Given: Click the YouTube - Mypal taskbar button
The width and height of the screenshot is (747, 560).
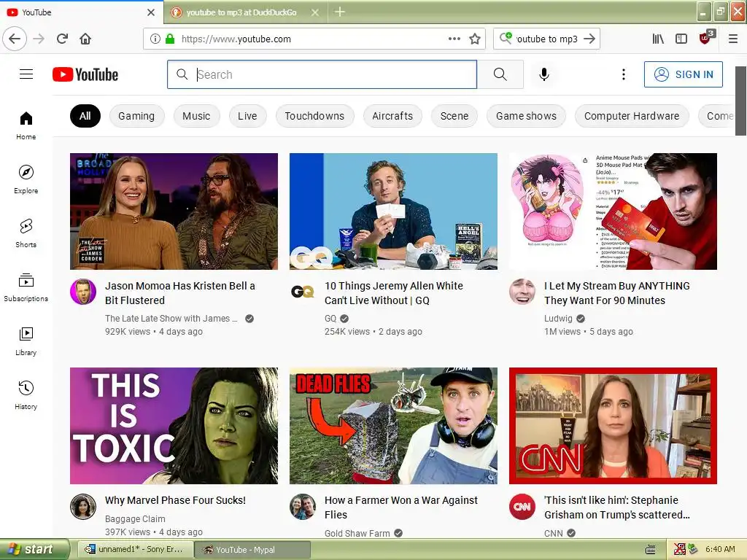Looking at the screenshot, I should click(x=252, y=550).
